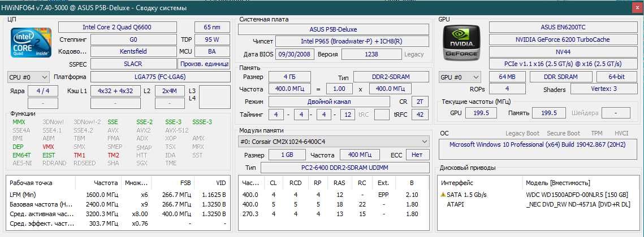This screenshot has height=237, width=644.
Task: Click the tRFC value 42
Action: [x=420, y=115]
